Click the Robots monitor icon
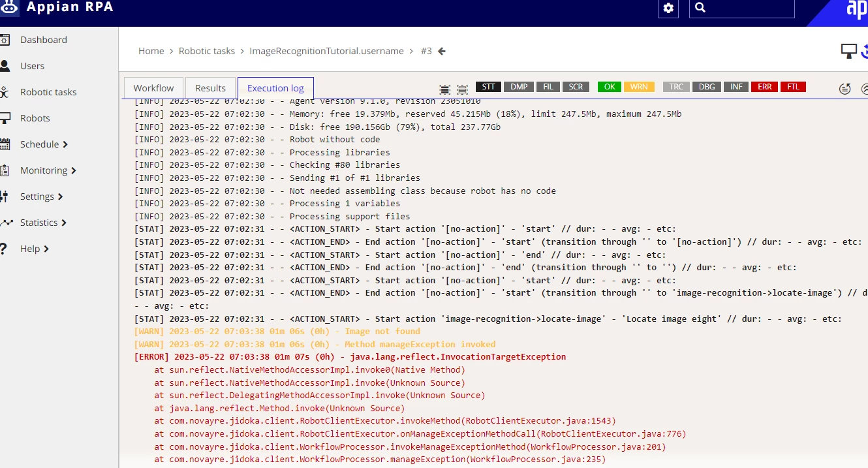The image size is (868, 468). (5, 118)
